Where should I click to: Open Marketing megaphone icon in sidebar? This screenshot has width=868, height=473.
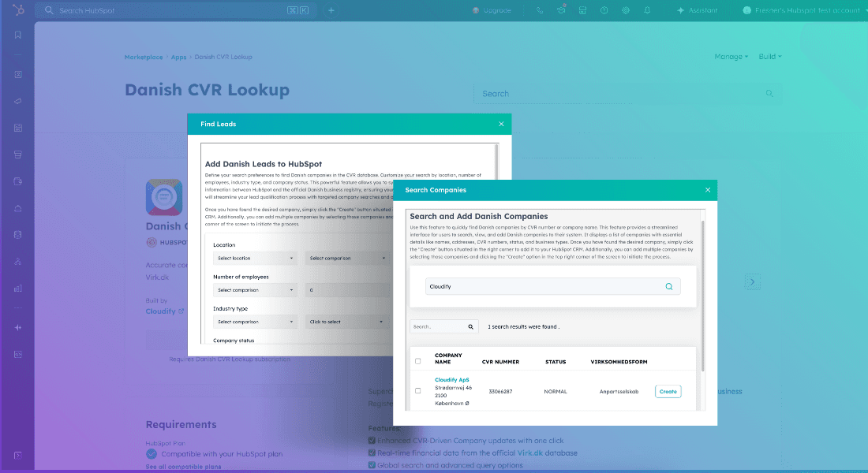17,101
